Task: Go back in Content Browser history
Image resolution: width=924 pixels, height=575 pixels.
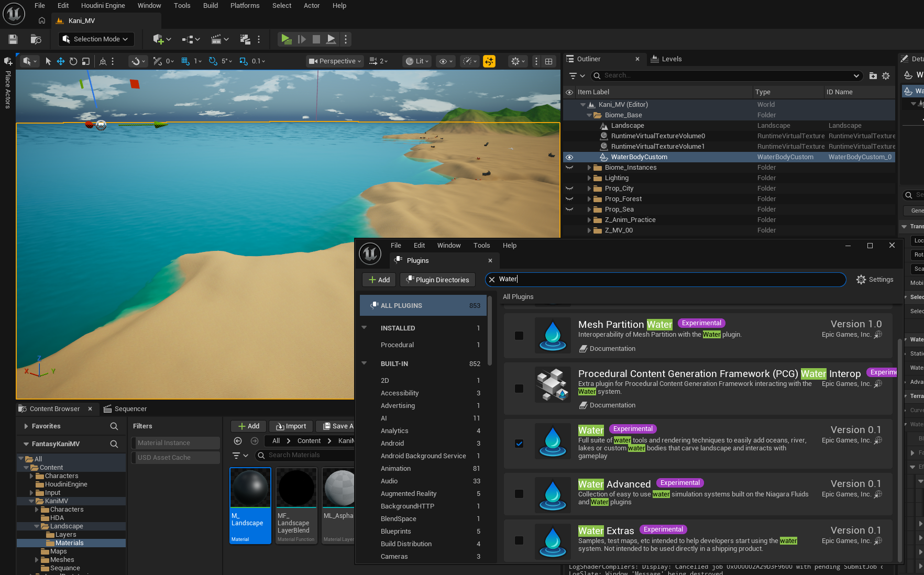Action: coord(238,441)
